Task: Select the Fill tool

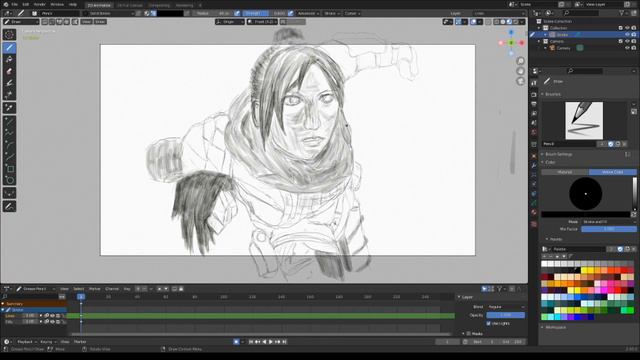Action: pyautogui.click(x=9, y=60)
